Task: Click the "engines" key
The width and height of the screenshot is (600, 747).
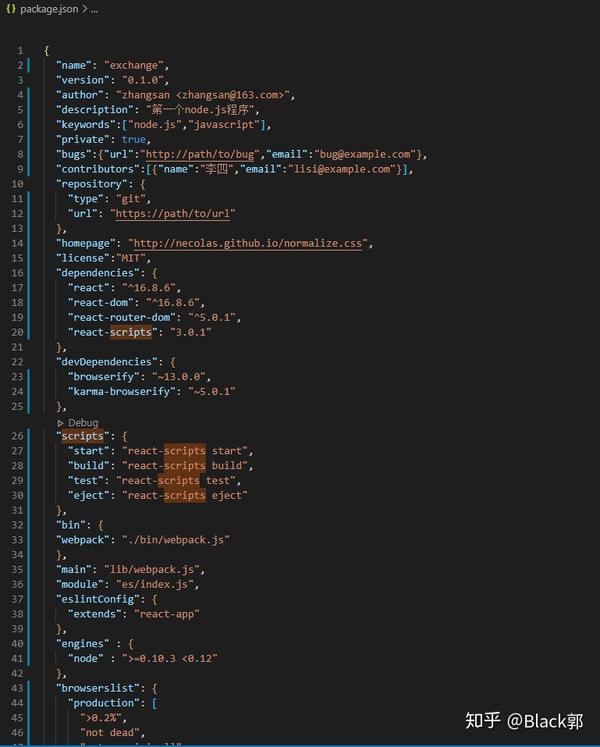Action: click(x=83, y=644)
